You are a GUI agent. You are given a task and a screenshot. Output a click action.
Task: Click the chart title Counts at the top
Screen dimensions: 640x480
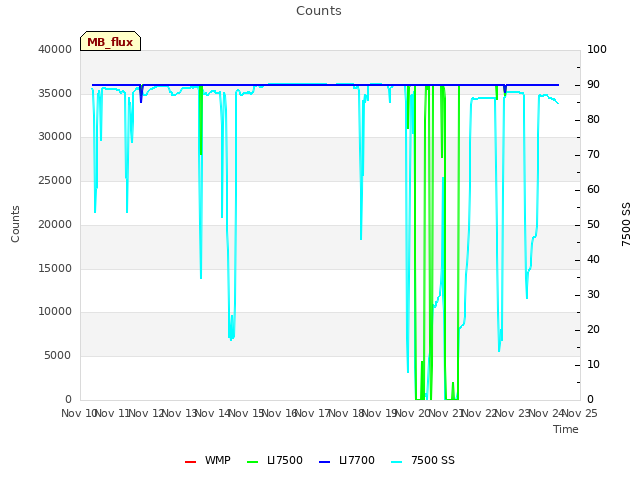click(319, 11)
